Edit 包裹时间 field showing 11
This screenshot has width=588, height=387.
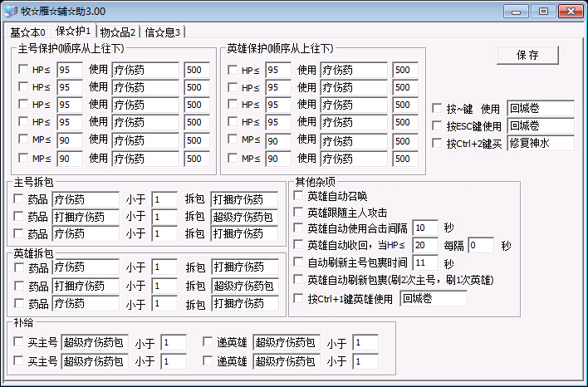coord(425,262)
